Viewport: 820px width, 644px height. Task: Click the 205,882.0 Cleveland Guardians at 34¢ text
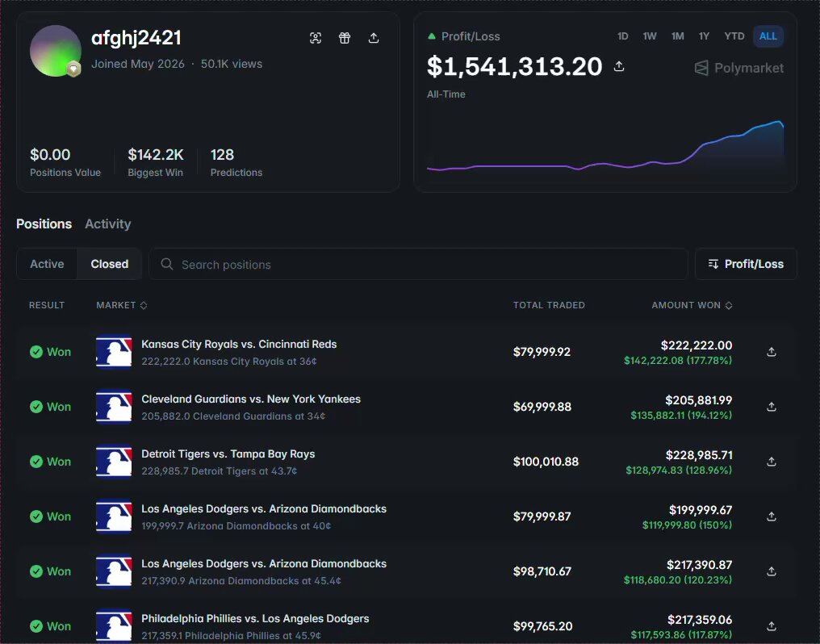pyautogui.click(x=233, y=416)
